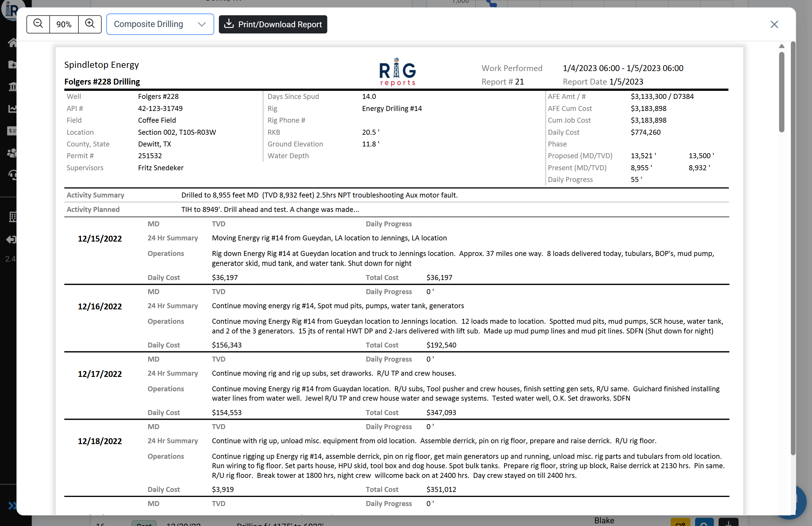Open the dollar costs sidebar icon
The width and height of the screenshot is (812, 526).
tap(12, 131)
